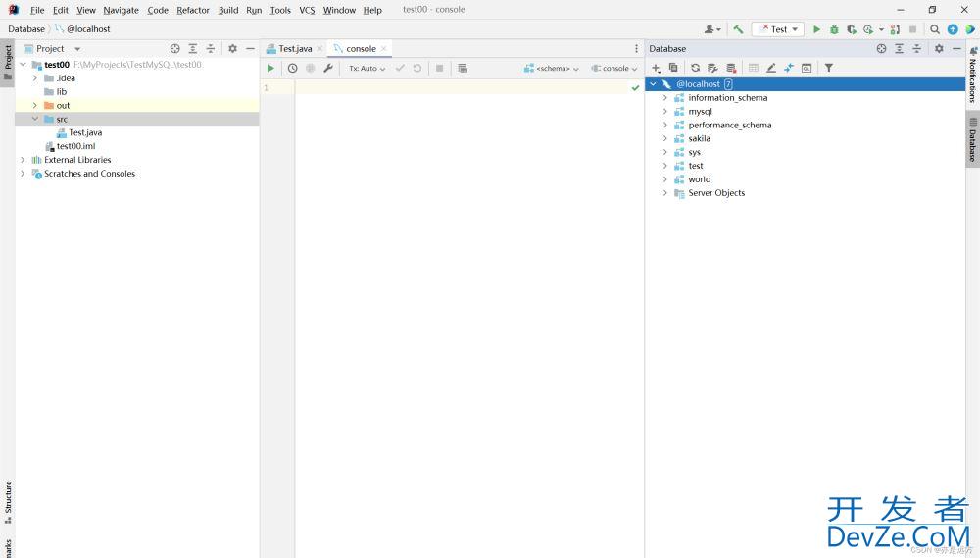The image size is (980, 558).
Task: Toggle the Database side tab
Action: click(x=972, y=139)
